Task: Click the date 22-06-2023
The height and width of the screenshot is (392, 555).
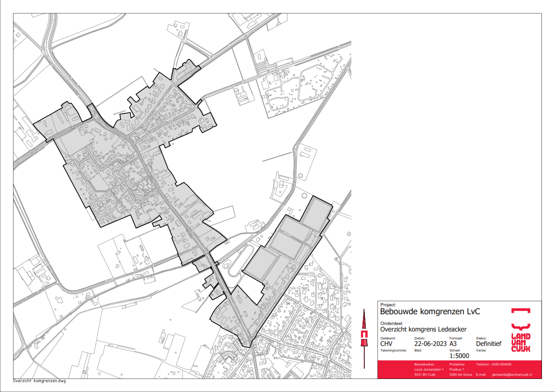Action: (x=430, y=344)
